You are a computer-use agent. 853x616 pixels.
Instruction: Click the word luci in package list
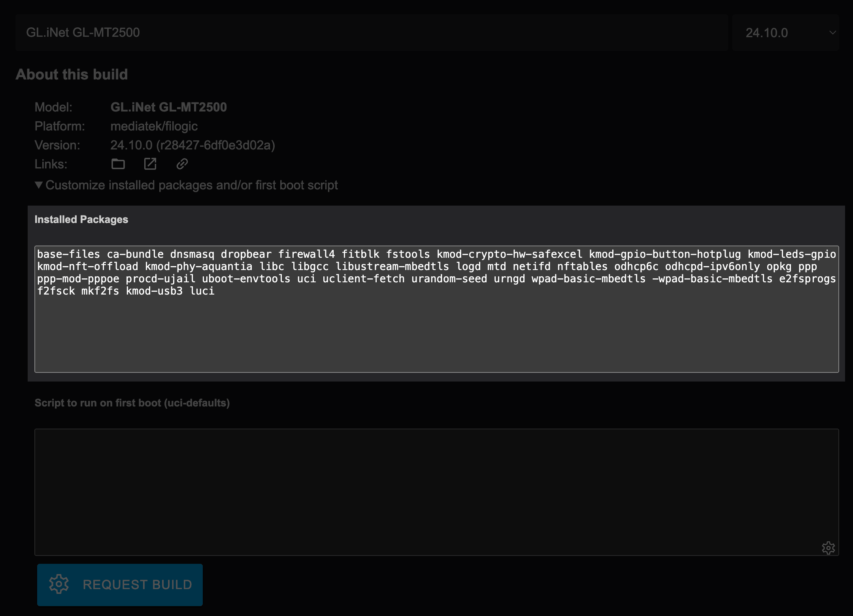point(202,291)
